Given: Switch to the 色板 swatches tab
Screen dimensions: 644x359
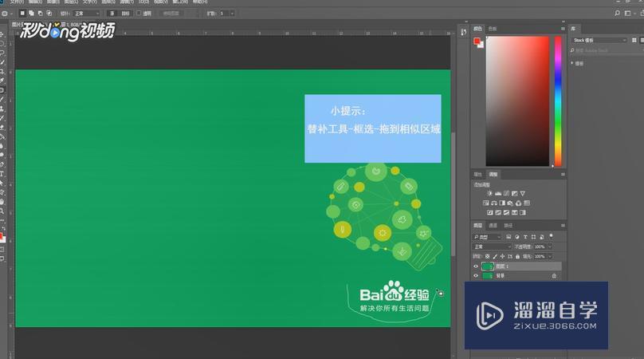Looking at the screenshot, I should 493,29.
